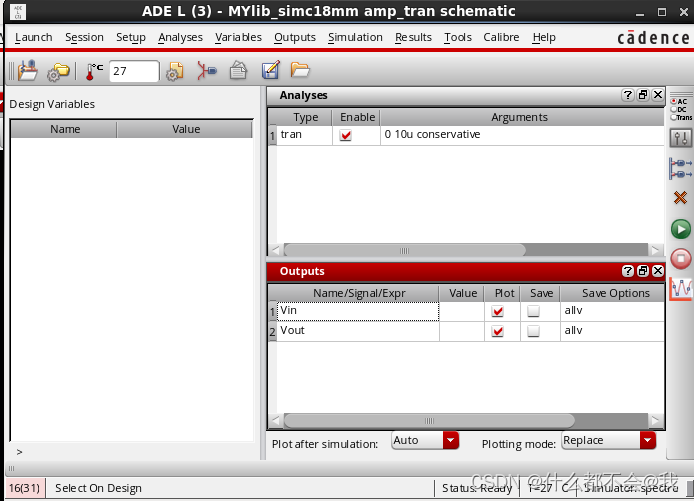This screenshot has height=501, width=694.
Task: Open the folder-with-gear setup icon
Action: [x=58, y=72]
